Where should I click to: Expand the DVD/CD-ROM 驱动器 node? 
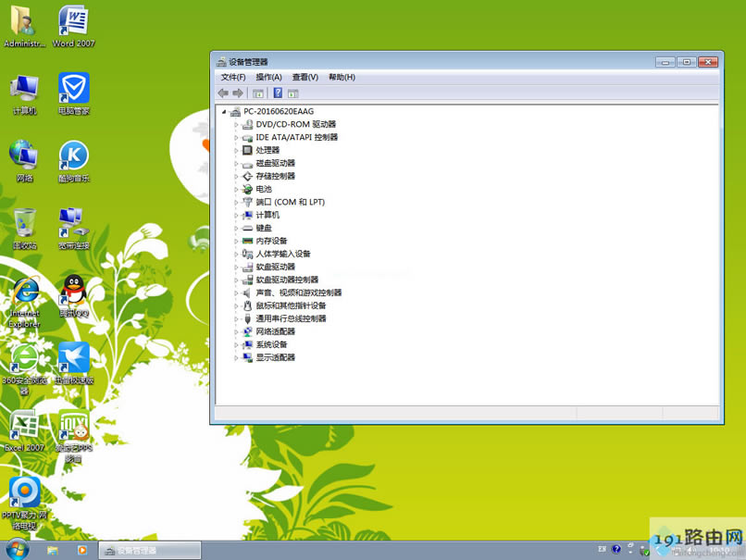tap(236, 125)
